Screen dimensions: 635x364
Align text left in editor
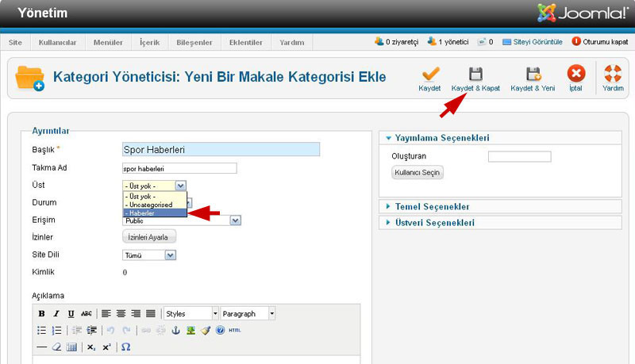[106, 313]
